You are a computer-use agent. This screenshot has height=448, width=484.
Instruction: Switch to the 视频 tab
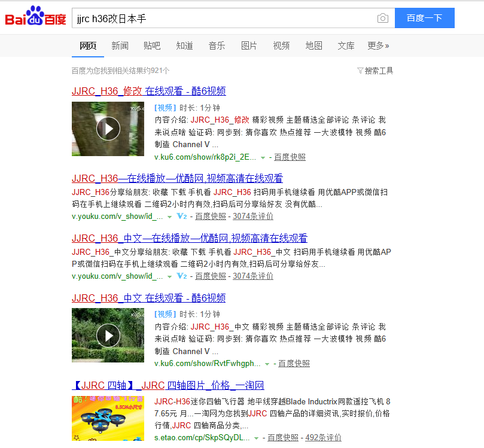tap(281, 45)
